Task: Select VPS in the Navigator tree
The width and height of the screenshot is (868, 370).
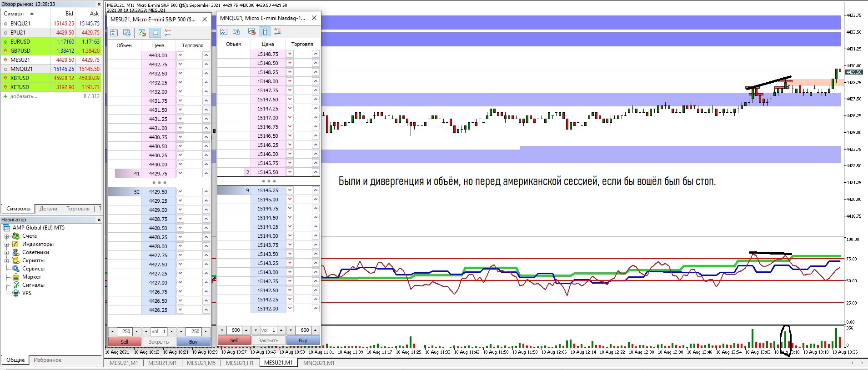Action: tap(27, 293)
